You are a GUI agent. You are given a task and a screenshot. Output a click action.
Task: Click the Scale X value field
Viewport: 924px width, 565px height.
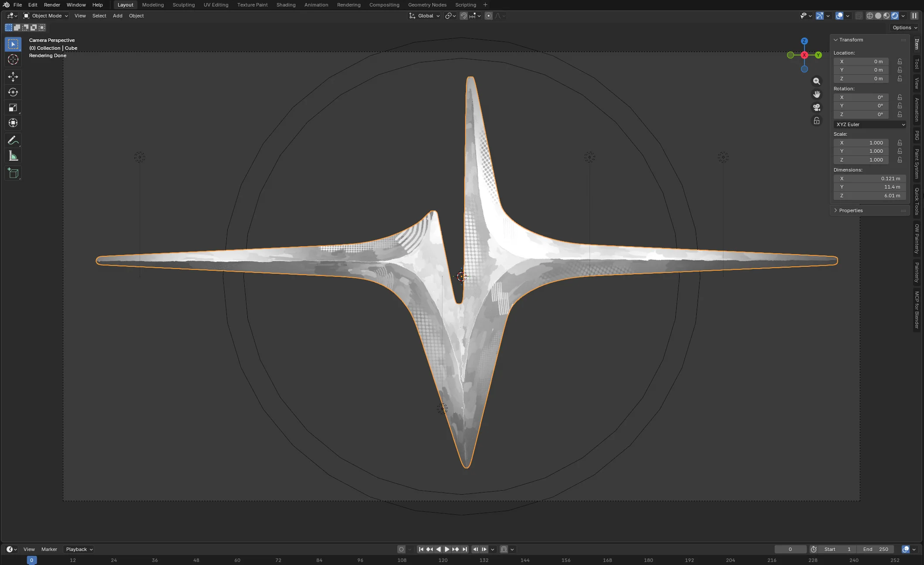tap(861, 143)
